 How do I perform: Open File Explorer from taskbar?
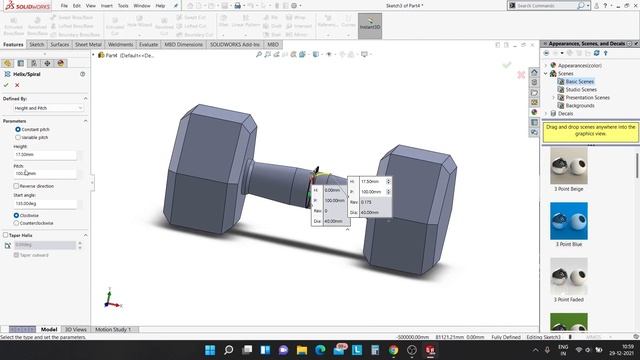(302, 350)
